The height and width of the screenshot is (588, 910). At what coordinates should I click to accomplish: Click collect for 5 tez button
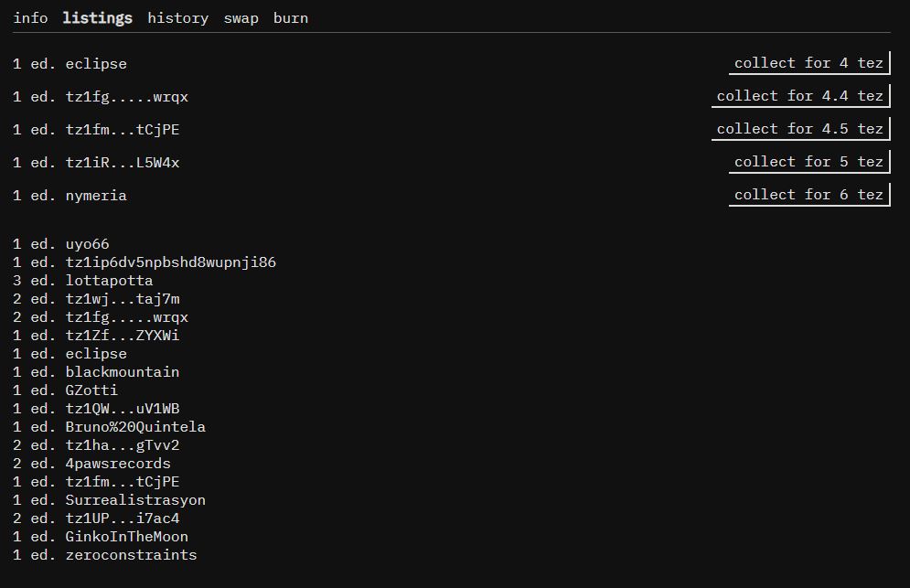[809, 162]
